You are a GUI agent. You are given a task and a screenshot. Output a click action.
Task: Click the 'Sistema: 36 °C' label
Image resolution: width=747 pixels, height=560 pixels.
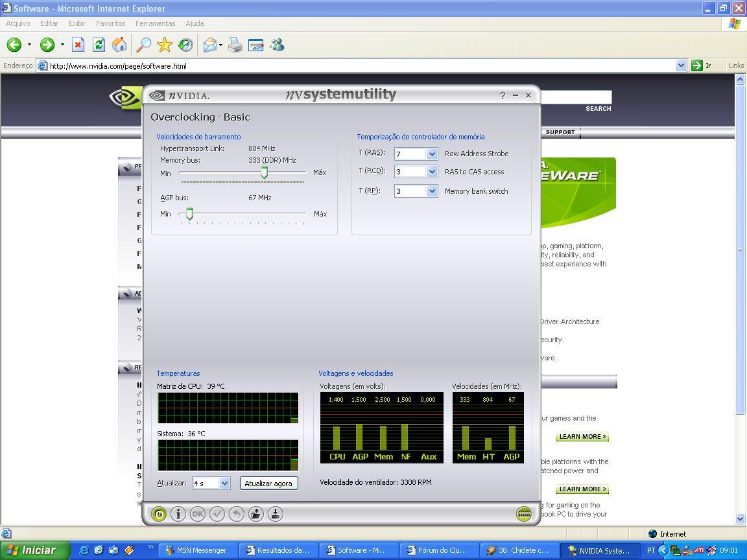pos(181,434)
